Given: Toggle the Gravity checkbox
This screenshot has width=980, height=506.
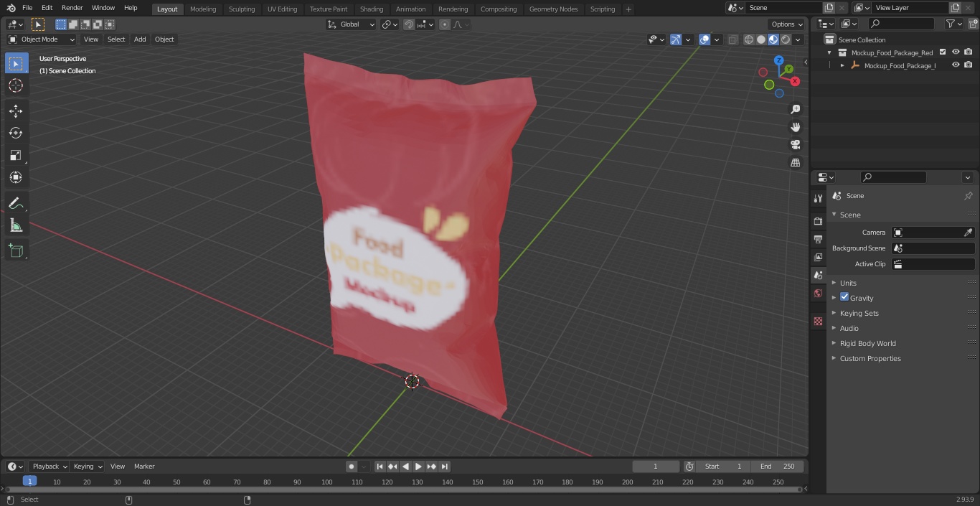Looking at the screenshot, I should (844, 297).
